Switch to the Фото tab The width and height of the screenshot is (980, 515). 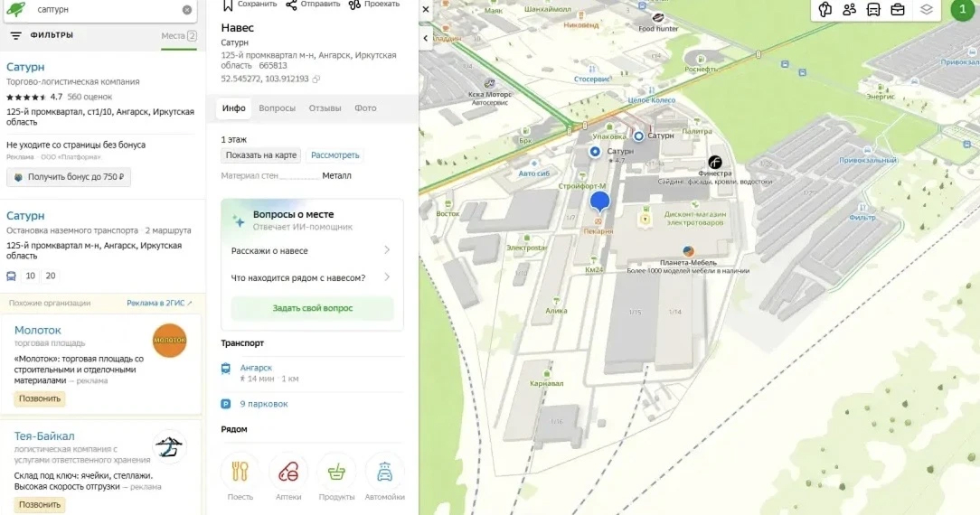[x=365, y=108]
